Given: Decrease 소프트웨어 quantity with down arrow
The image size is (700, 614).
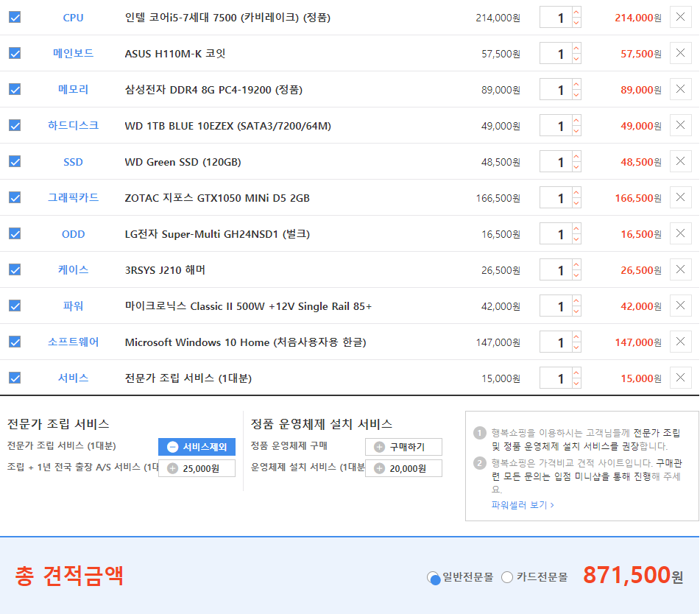Looking at the screenshot, I should click(576, 347).
